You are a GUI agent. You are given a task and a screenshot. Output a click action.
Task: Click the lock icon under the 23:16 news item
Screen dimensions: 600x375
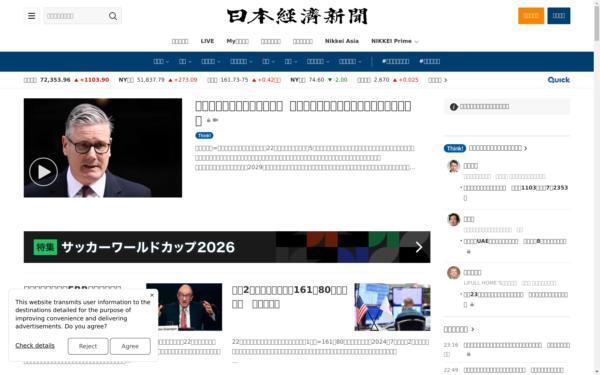(x=468, y=354)
